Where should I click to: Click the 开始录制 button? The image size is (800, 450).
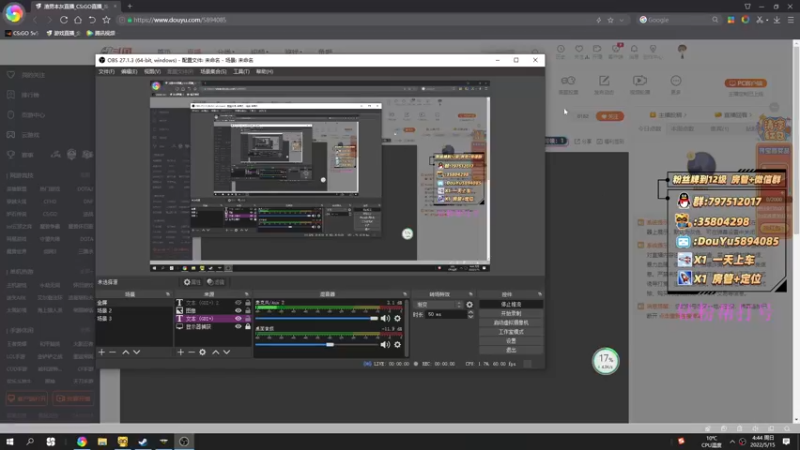tap(511, 314)
